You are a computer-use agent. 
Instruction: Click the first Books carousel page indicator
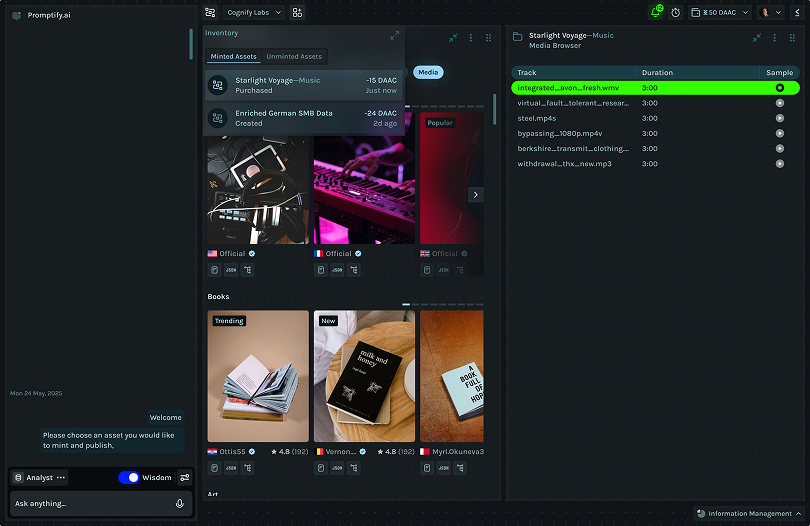point(406,304)
